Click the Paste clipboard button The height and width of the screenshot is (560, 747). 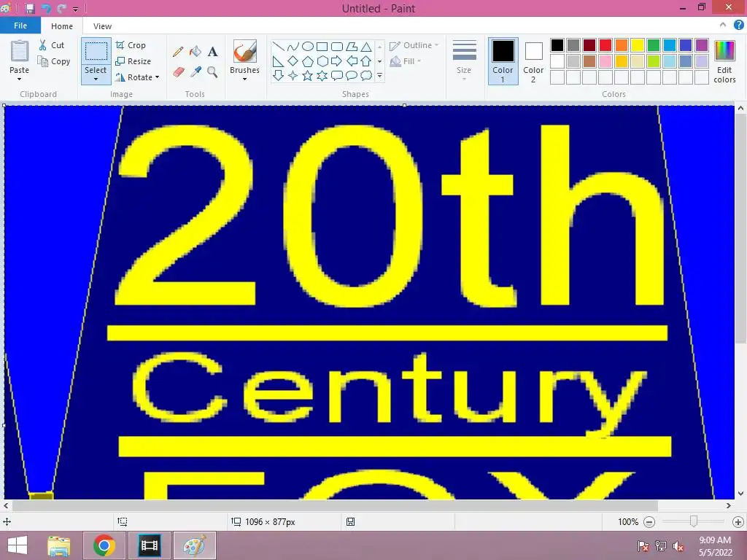tap(20, 52)
